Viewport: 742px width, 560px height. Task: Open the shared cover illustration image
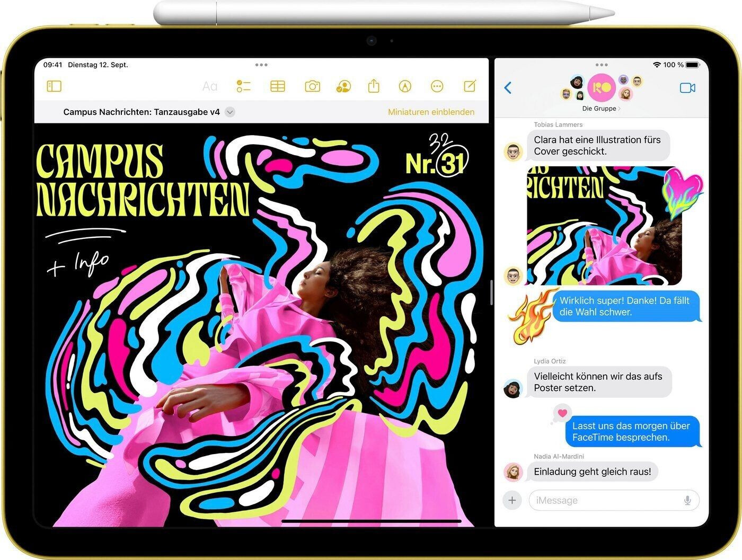pyautogui.click(x=604, y=226)
